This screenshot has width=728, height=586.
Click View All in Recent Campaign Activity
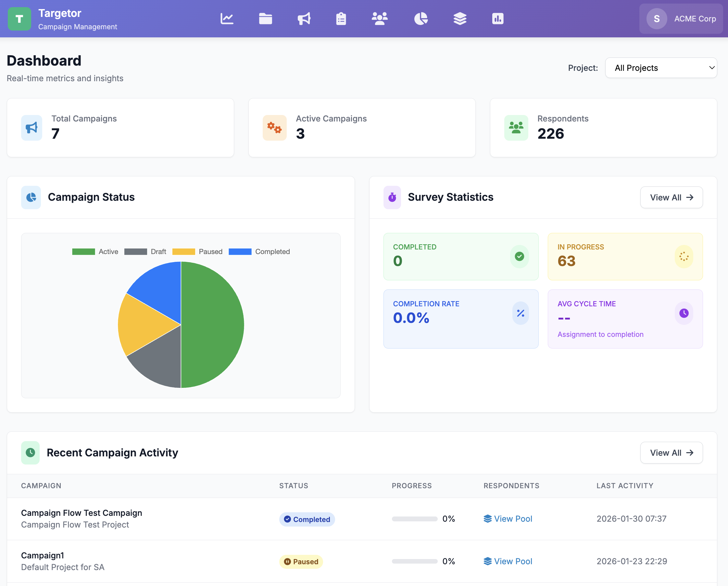pos(671,452)
